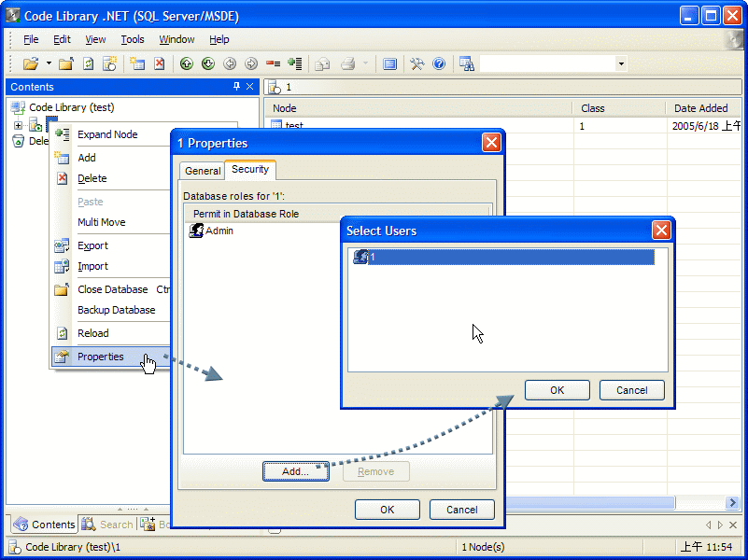This screenshot has width=748, height=560.
Task: Choose Import from the context menu
Action: point(111,266)
